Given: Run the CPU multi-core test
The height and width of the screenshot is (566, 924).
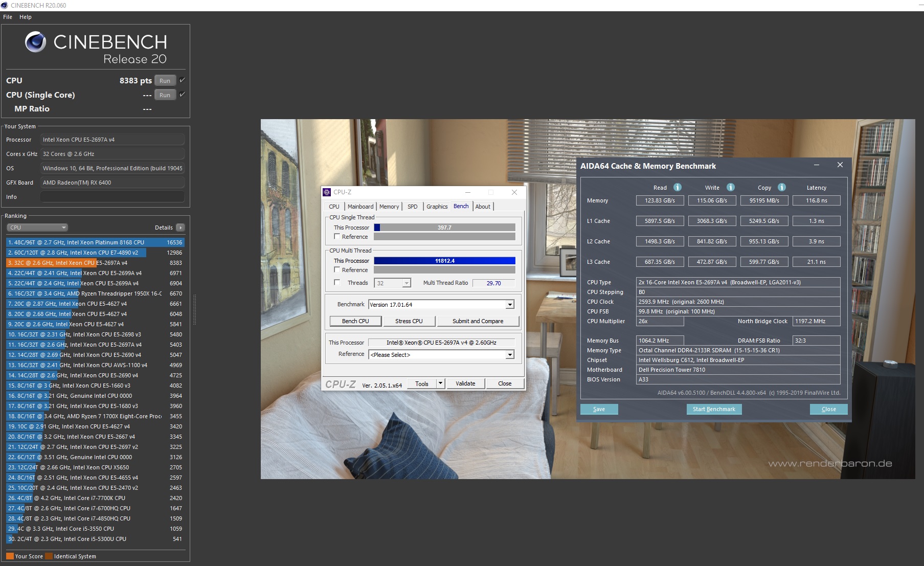Looking at the screenshot, I should pyautogui.click(x=165, y=81).
